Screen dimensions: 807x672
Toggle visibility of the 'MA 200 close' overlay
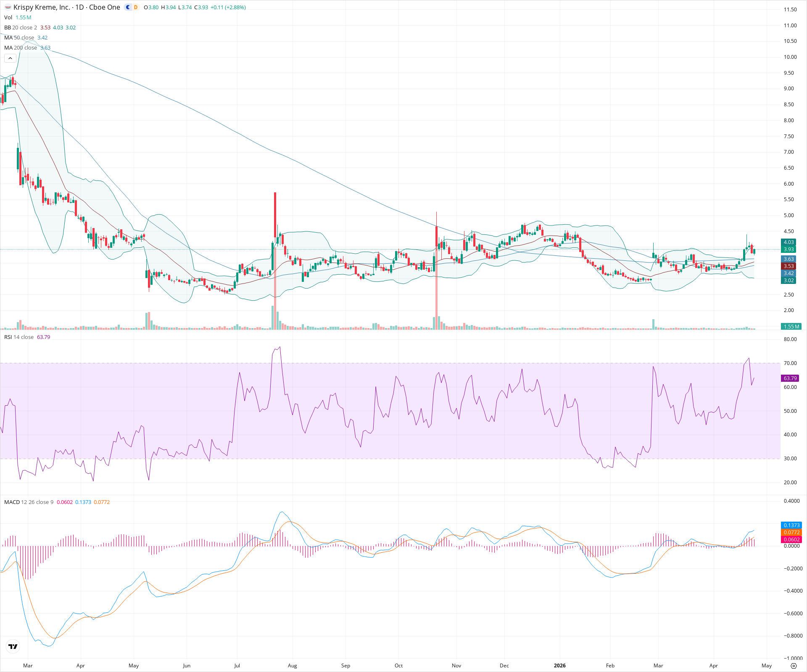[x=21, y=47]
